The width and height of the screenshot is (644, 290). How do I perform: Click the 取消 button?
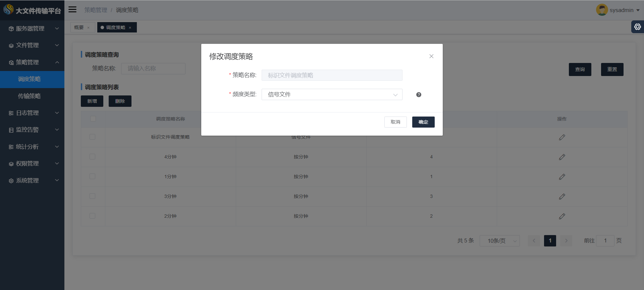click(x=395, y=122)
